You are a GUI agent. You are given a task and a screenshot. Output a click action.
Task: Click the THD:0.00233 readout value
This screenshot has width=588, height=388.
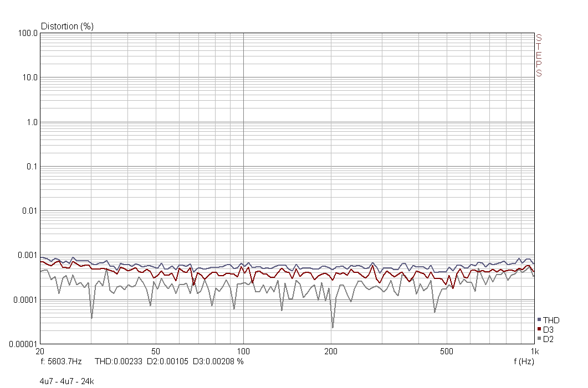pyautogui.click(x=119, y=361)
